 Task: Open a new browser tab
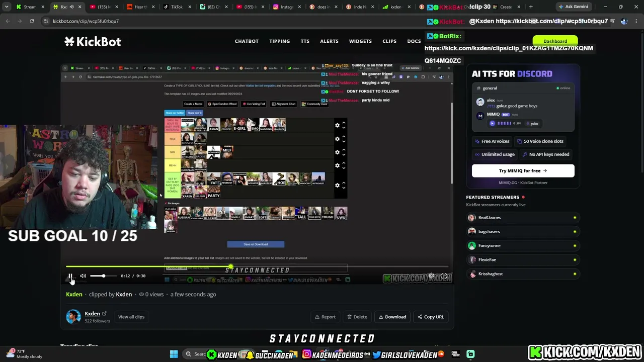pos(531,7)
